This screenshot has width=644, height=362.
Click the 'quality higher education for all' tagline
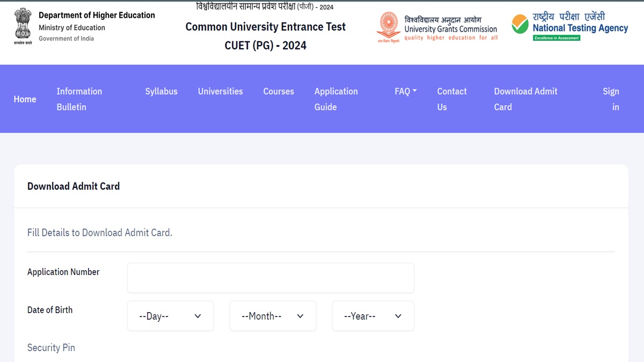(451, 38)
